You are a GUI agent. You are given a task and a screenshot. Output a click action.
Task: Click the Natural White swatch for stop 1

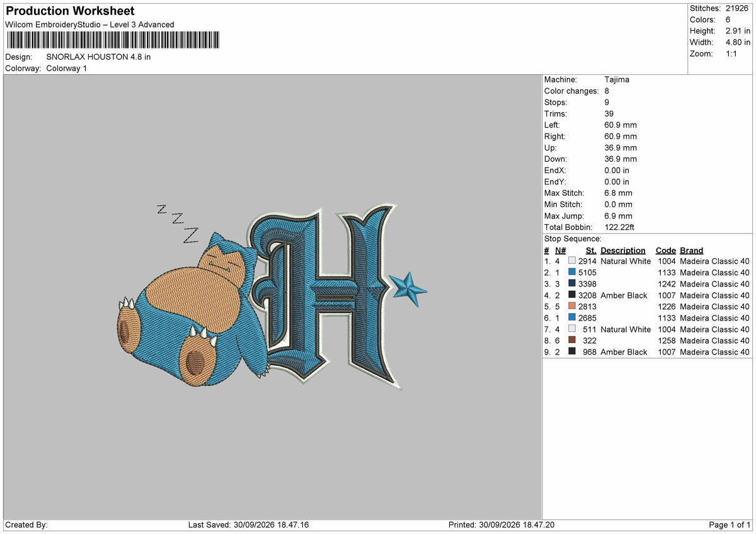[x=572, y=261]
